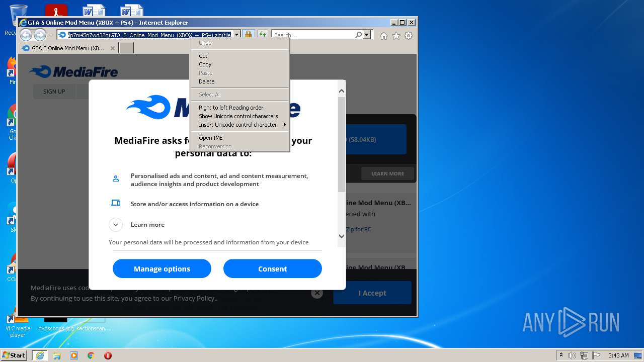Show hidden tray icons arrow
The image size is (644, 362).
pyautogui.click(x=561, y=355)
